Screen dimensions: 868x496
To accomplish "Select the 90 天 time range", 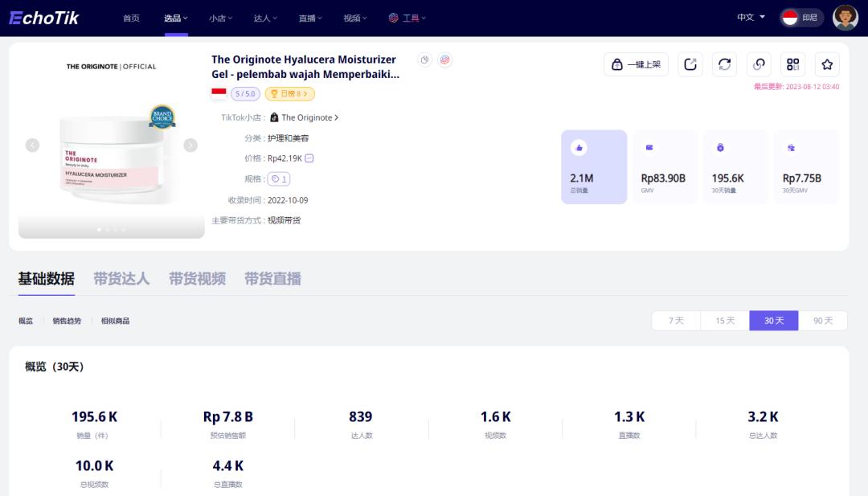I will 823,321.
